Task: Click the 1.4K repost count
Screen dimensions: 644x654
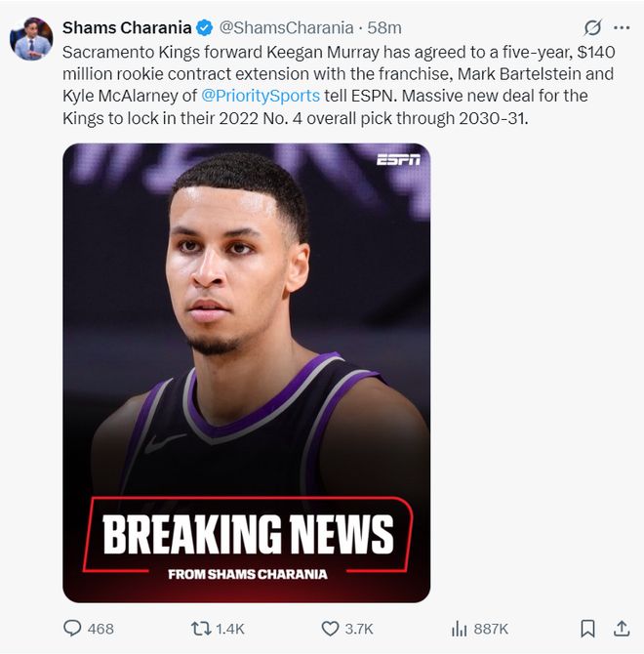Action: [x=230, y=629]
